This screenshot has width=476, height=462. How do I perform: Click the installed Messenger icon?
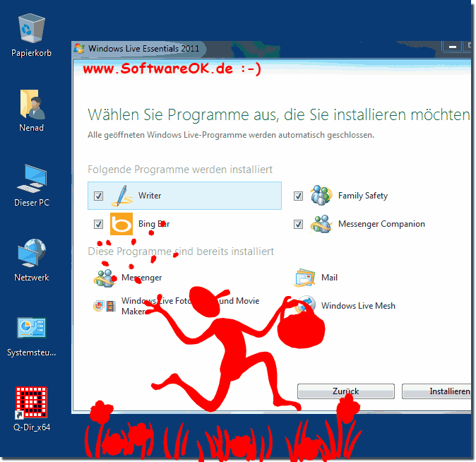[105, 278]
